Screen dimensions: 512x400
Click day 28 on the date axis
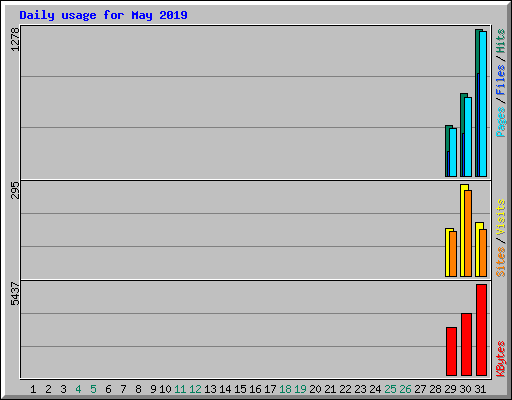point(435,389)
